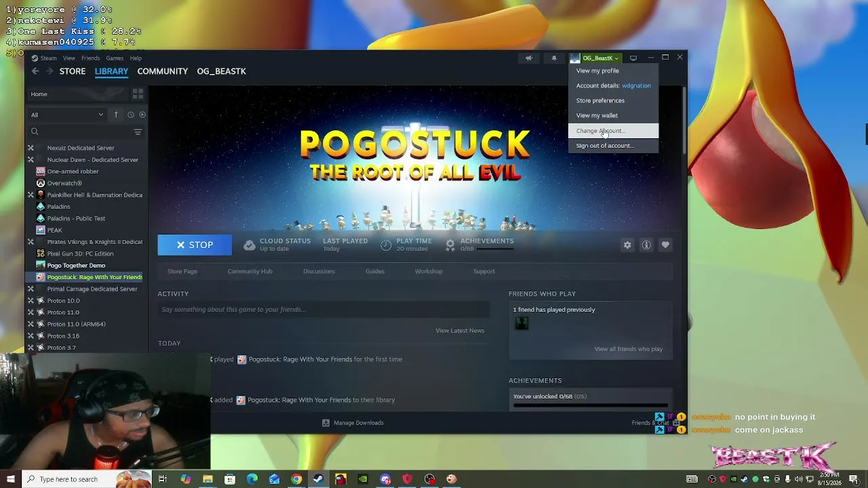Switch to Big Picture mode icon

pos(633,58)
